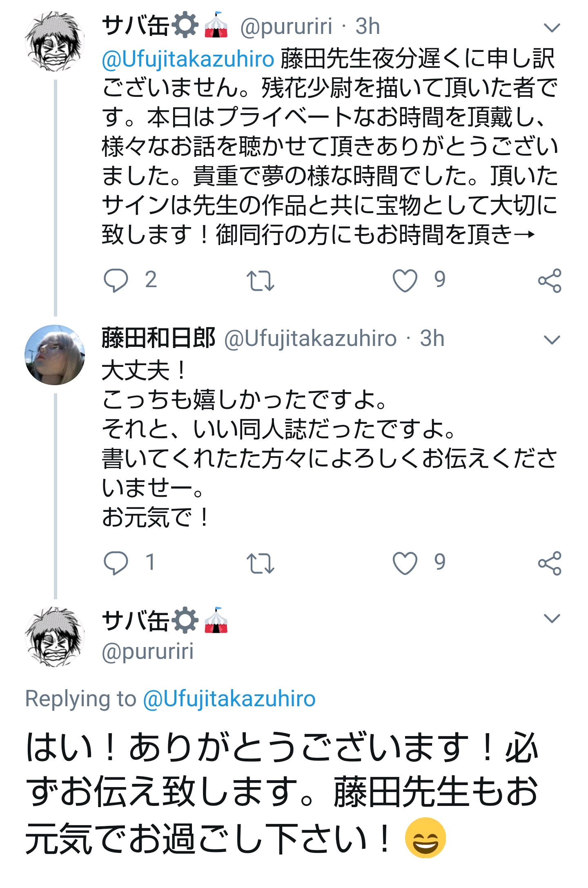The height and width of the screenshot is (888, 588).
Task: Tap 藤田和日郎 display name
Action: pyautogui.click(x=158, y=338)
